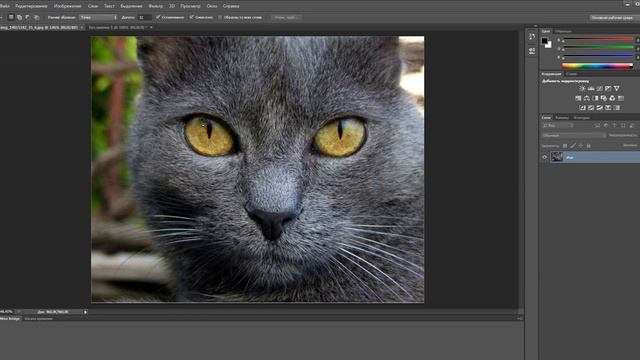Viewport: 640px width, 360px height.
Task: Switch to the Каналы tab
Action: coord(562,118)
